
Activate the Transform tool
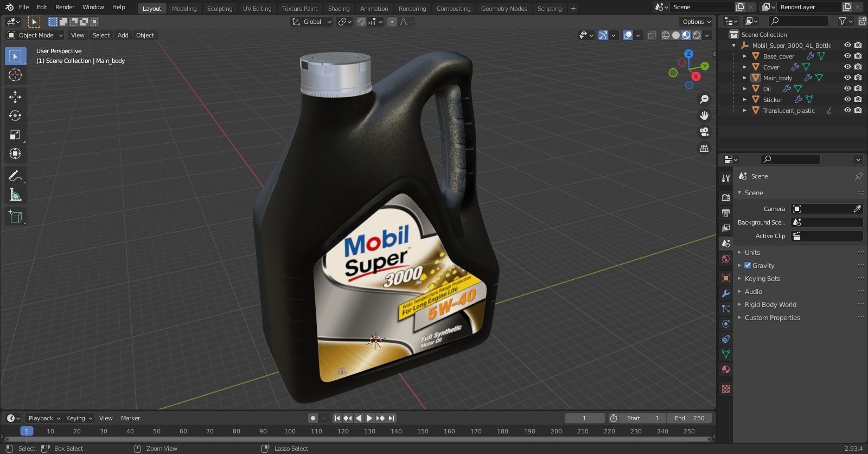15,154
